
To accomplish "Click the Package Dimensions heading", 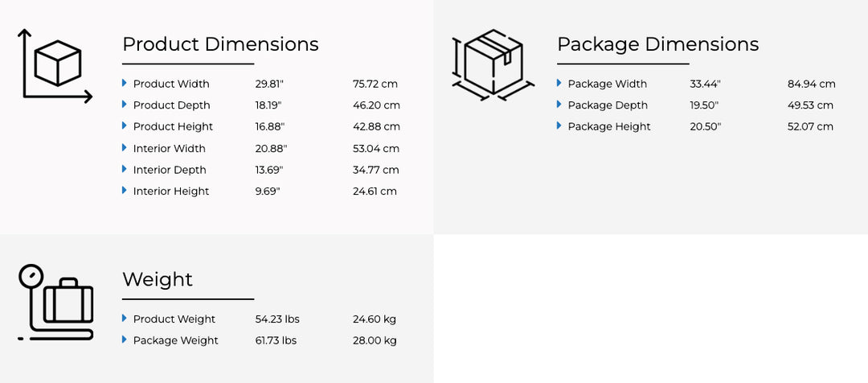I will [657, 44].
